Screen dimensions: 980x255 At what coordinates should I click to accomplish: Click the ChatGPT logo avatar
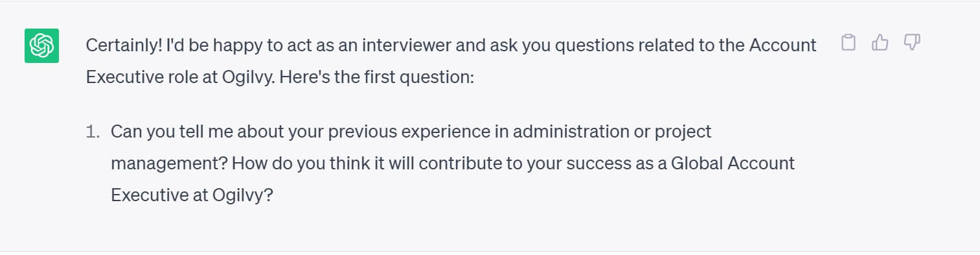42,46
